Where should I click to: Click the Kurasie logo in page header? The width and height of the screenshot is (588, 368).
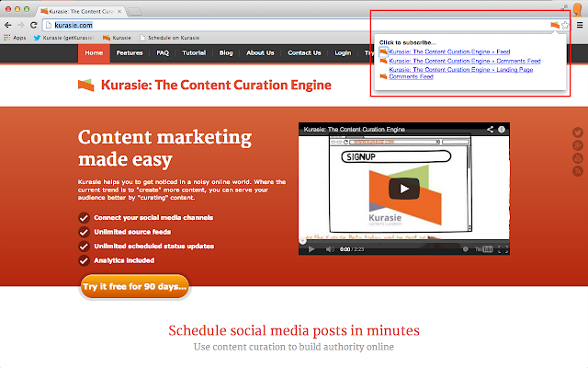pos(85,86)
